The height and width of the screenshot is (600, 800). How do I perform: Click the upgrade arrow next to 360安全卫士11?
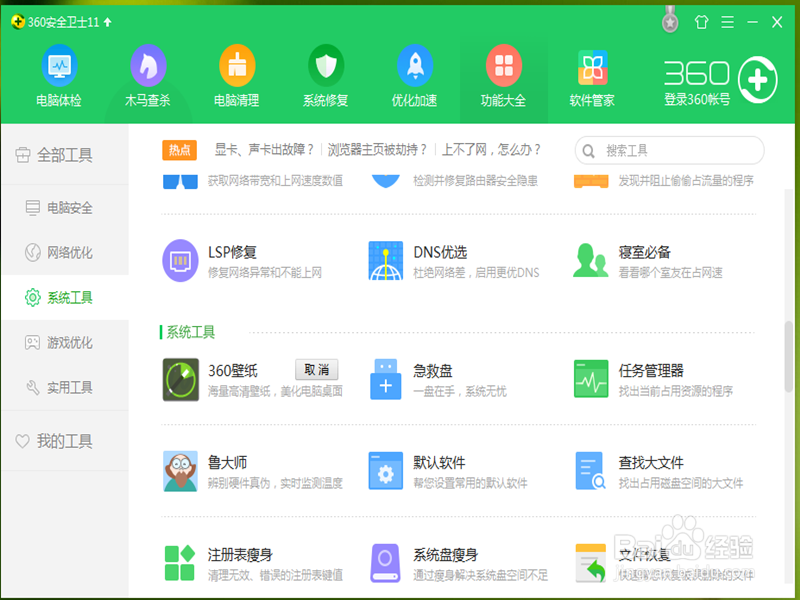tap(107, 22)
